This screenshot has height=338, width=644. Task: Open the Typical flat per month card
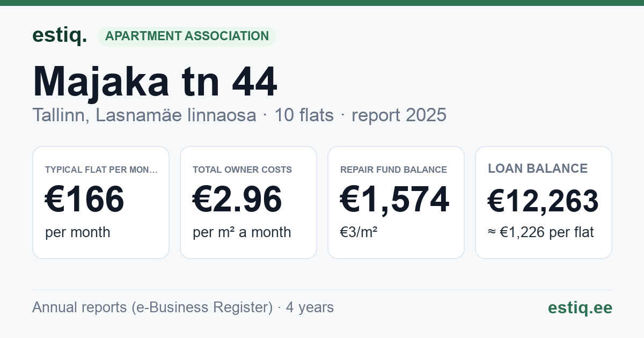(101, 202)
